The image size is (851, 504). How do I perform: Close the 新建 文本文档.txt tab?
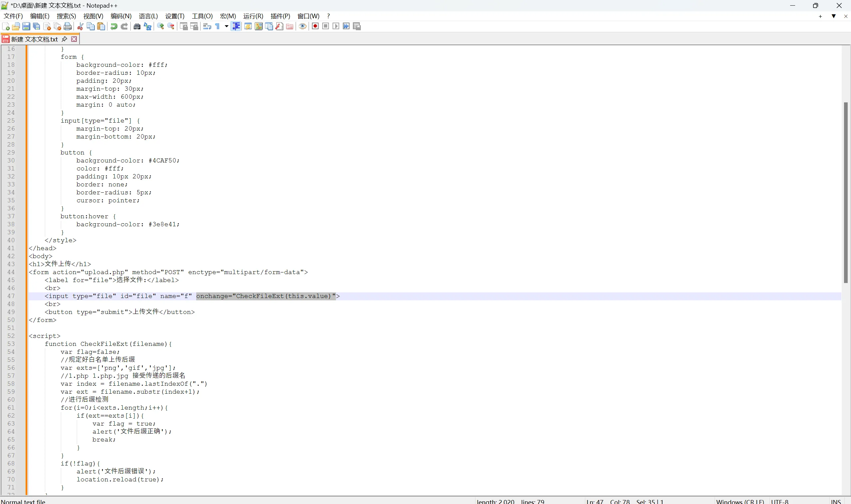coord(74,40)
